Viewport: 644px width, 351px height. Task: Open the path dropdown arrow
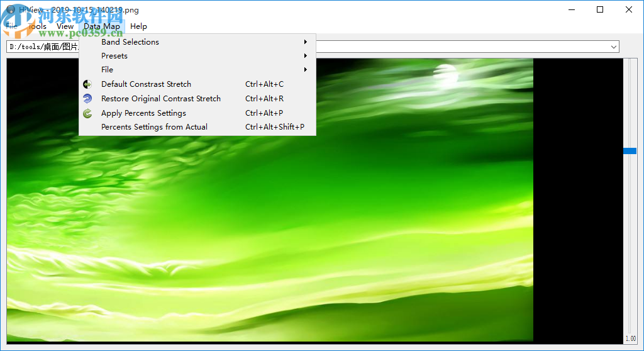tap(614, 47)
